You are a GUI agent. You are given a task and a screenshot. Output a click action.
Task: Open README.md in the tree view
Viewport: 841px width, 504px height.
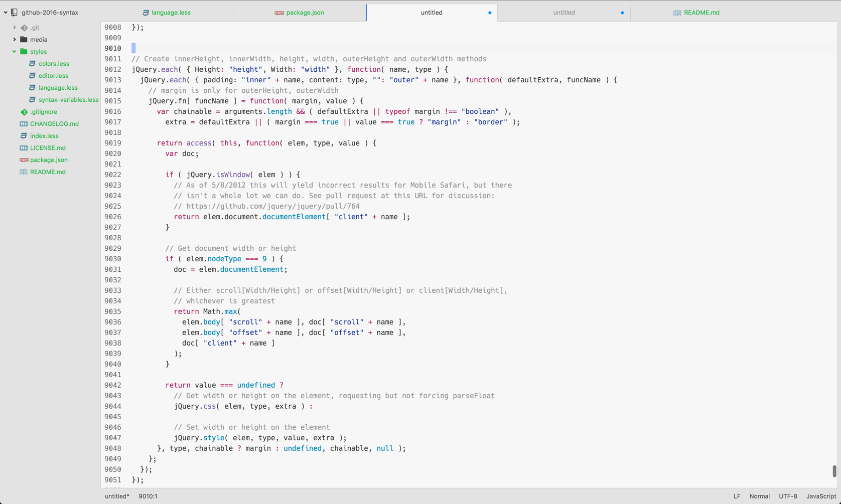(x=48, y=172)
